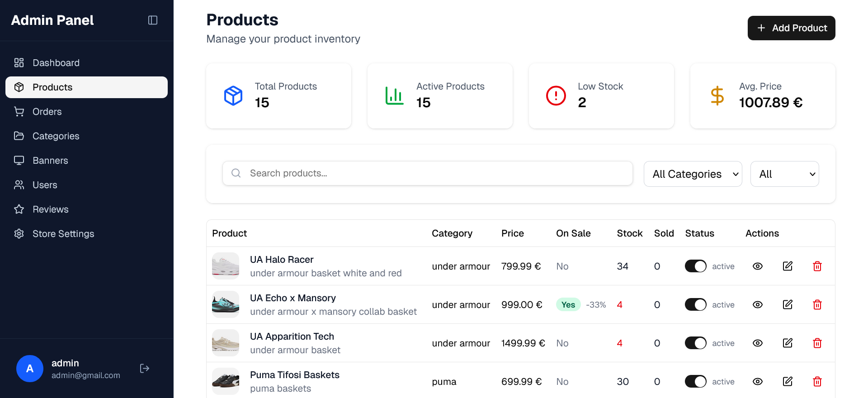Edit the UA Echo x Mansory product
Viewport: 868px width, 398px height.
click(788, 305)
